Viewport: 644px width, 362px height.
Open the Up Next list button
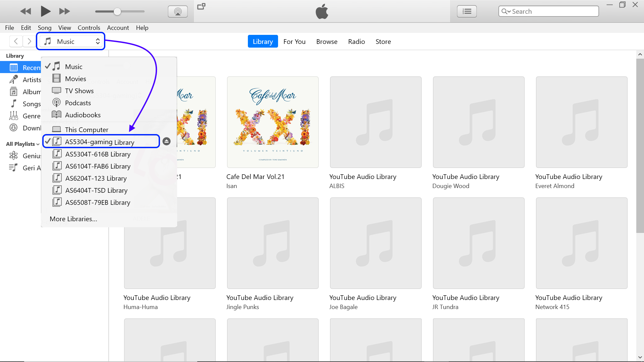(467, 11)
